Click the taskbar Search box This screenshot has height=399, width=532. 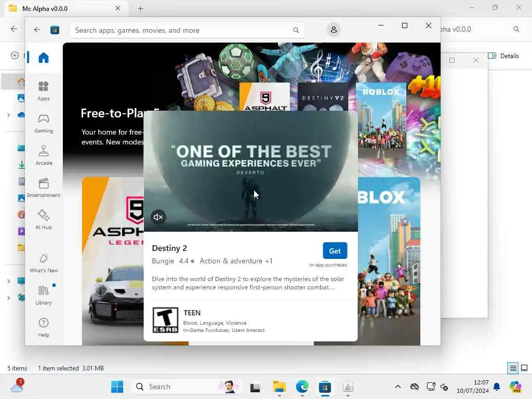tap(187, 387)
